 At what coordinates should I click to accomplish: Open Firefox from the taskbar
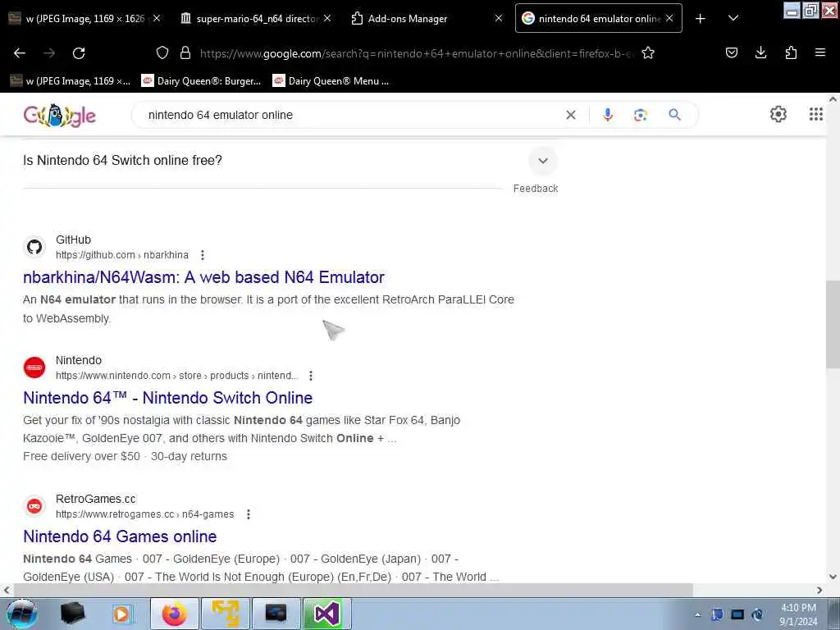[x=174, y=614]
